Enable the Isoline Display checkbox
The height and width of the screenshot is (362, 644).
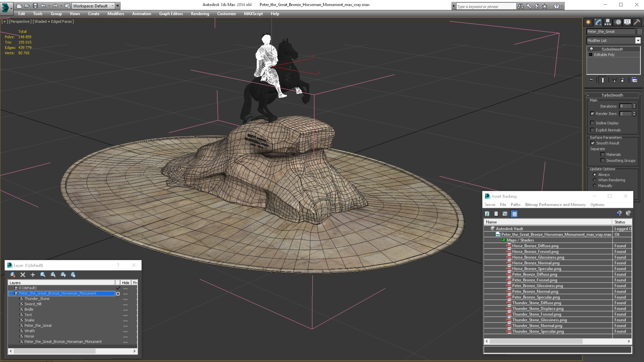tap(592, 123)
